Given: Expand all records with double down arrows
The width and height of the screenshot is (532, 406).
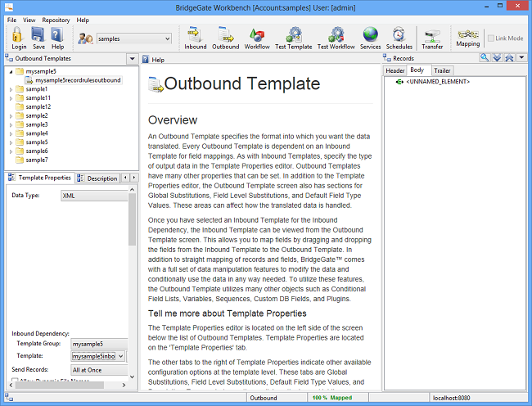Looking at the screenshot, I should (x=497, y=57).
